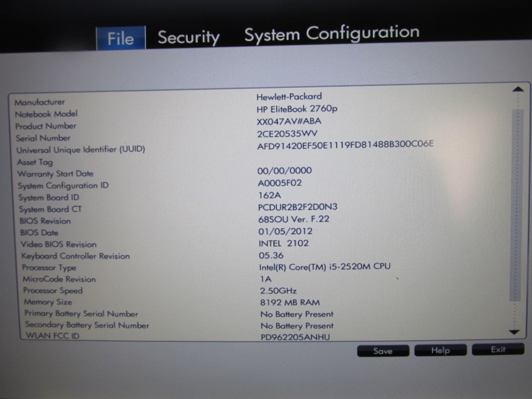Click the Warranty Start Date value 00/00/0000

pos(285,170)
